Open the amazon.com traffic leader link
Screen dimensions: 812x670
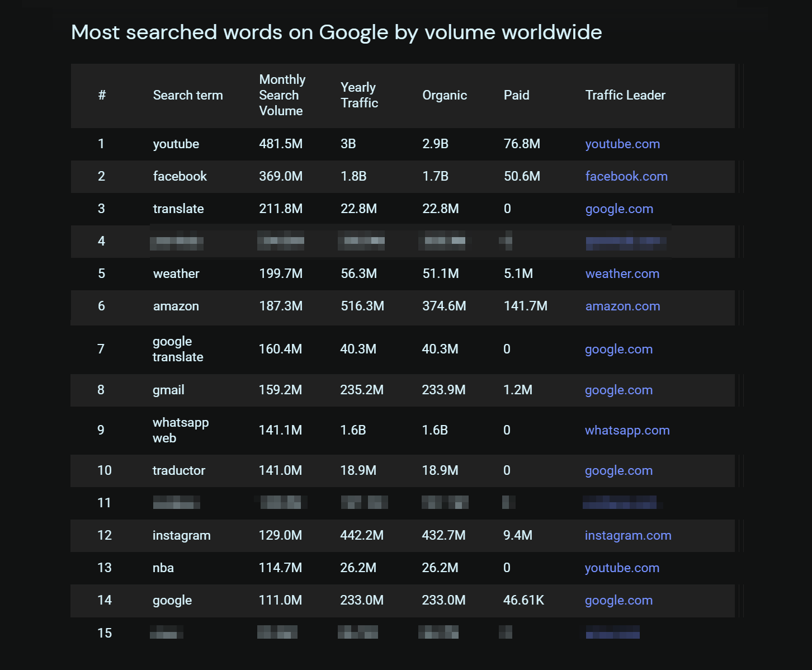coord(622,306)
